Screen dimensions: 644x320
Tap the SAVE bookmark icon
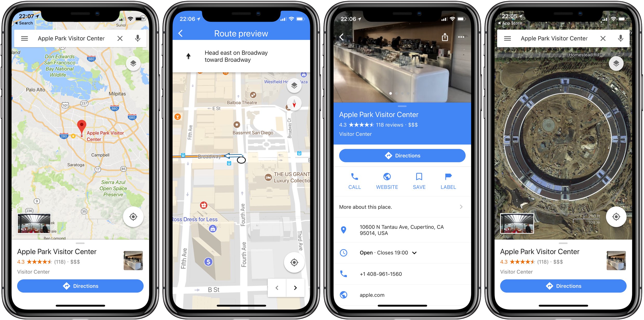[x=418, y=177]
